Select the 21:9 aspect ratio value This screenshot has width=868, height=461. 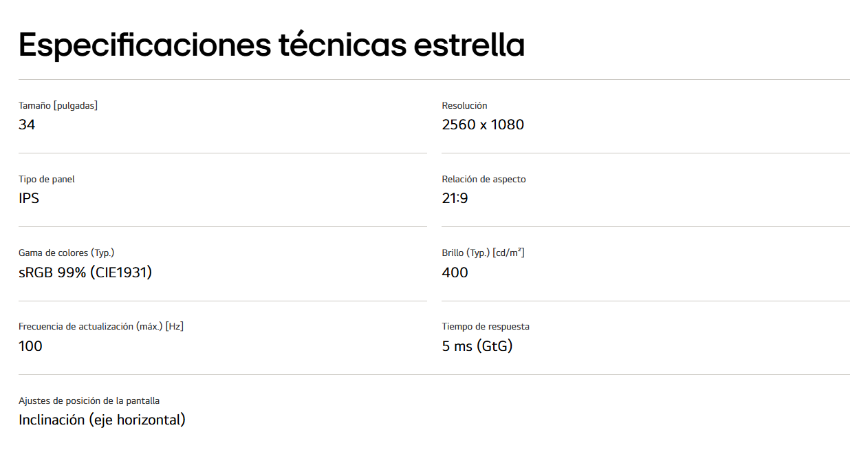coord(455,198)
